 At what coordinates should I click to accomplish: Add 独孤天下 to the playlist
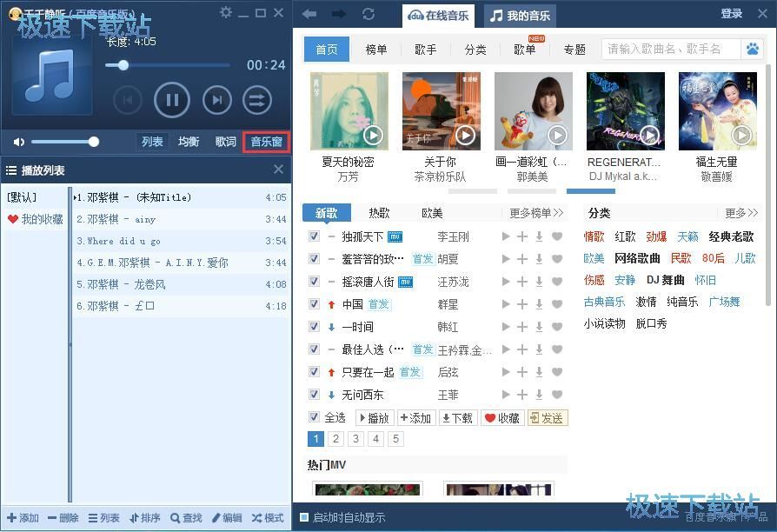[521, 236]
